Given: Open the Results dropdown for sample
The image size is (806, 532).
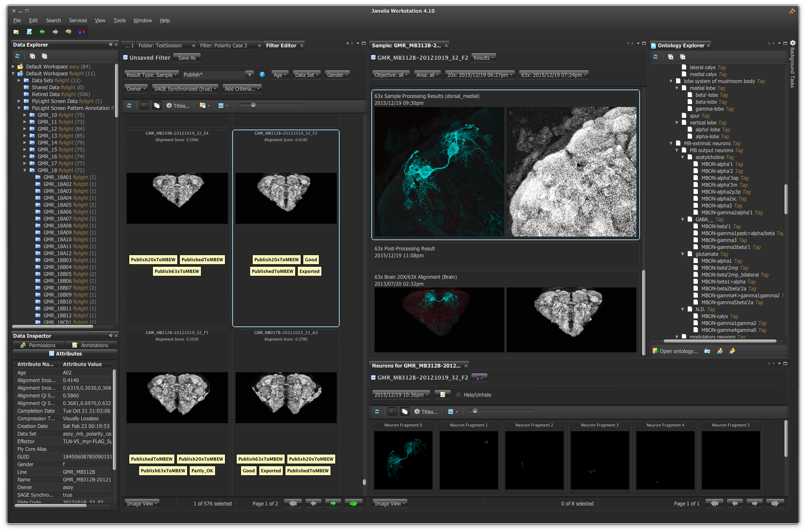Looking at the screenshot, I should pyautogui.click(x=483, y=58).
